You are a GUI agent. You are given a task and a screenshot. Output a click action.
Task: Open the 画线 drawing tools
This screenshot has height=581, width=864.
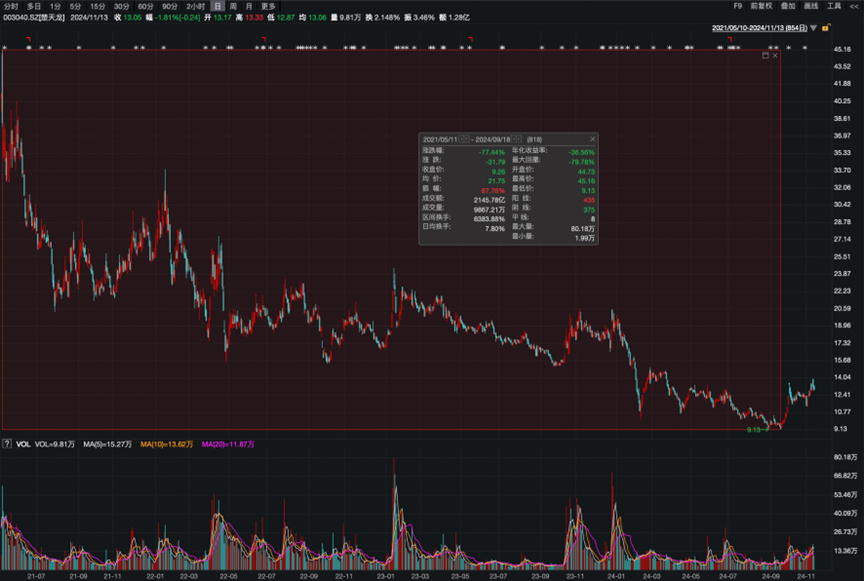pyautogui.click(x=811, y=6)
